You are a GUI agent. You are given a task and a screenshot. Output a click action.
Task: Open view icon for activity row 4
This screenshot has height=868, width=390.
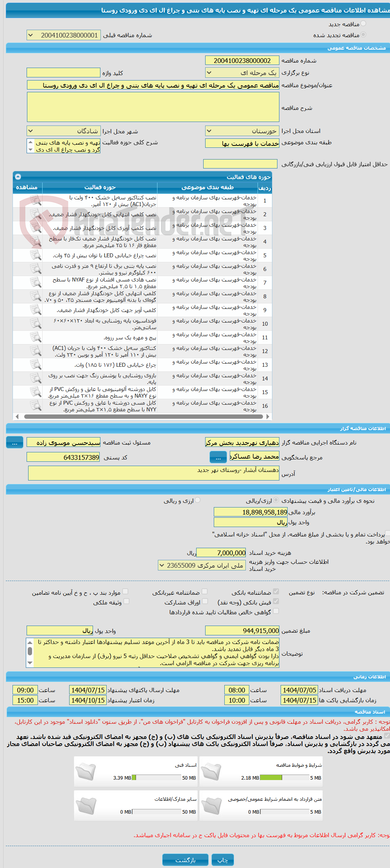pos(36,242)
